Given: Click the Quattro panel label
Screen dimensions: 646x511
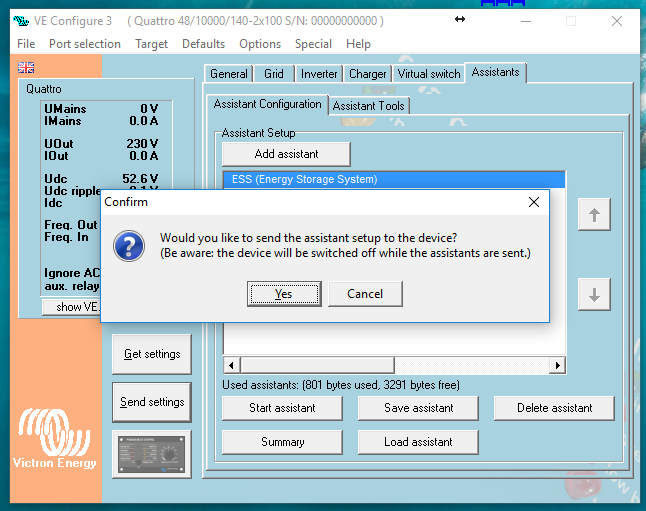Looking at the screenshot, I should click(x=44, y=89).
